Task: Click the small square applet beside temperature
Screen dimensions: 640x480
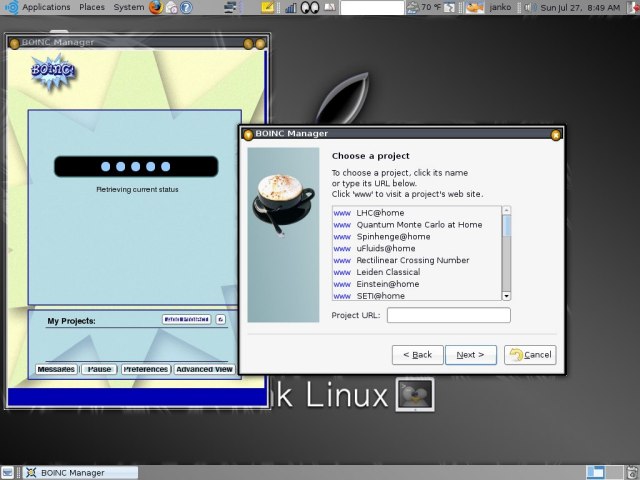Action: click(449, 7)
